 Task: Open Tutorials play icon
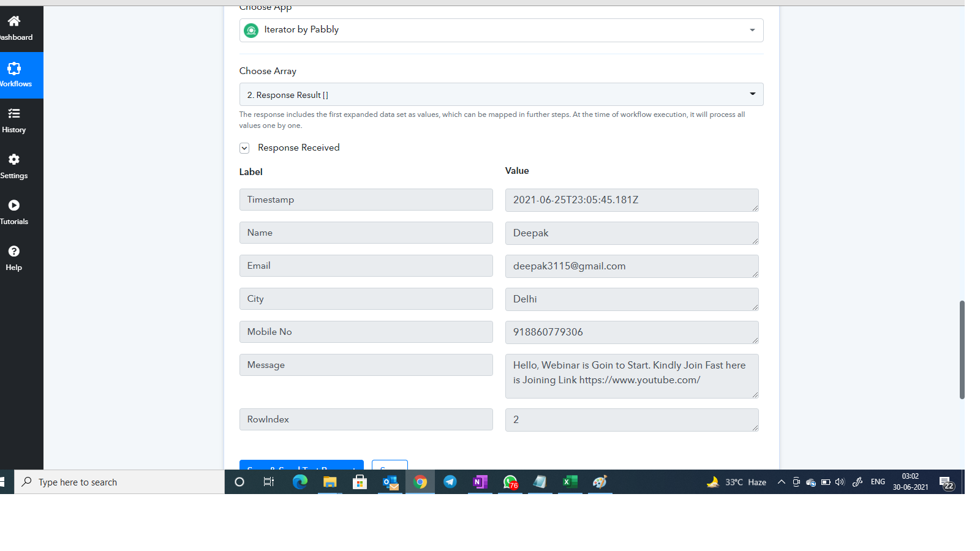[14, 205]
